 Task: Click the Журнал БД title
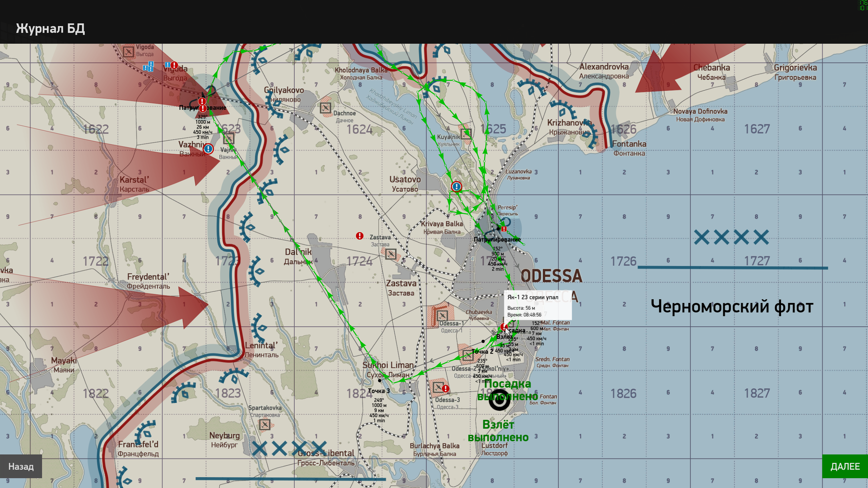51,28
